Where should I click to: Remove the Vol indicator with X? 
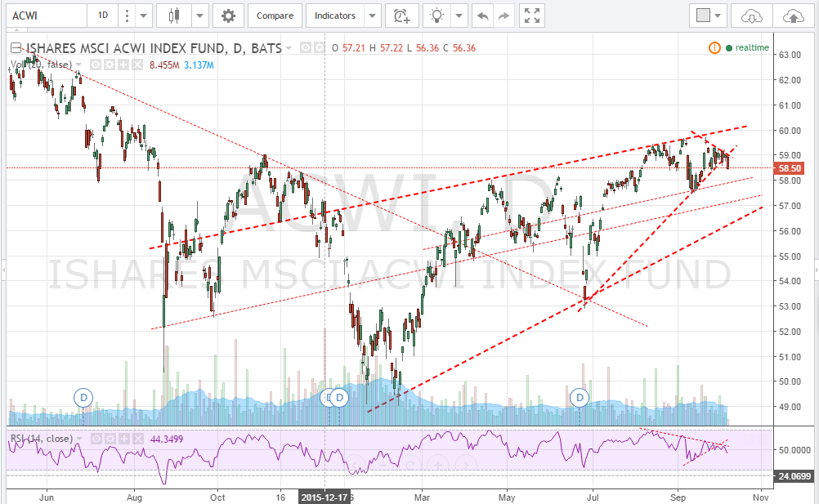[x=136, y=65]
